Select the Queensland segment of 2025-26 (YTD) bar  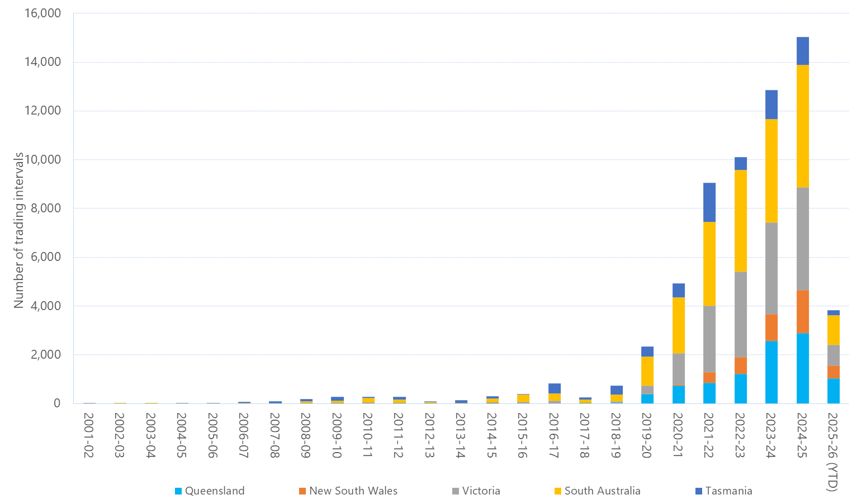click(833, 391)
